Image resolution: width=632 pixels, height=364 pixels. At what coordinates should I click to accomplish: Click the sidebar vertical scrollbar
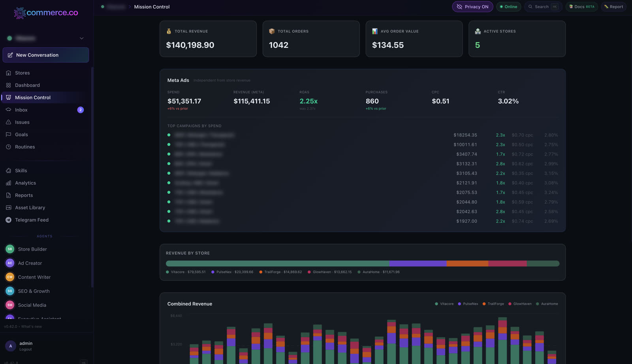[x=92, y=177]
